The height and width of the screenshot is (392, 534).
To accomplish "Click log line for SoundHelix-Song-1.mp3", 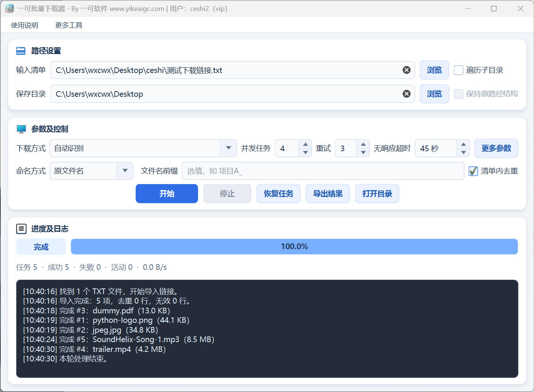I will pyautogui.click(x=119, y=339).
